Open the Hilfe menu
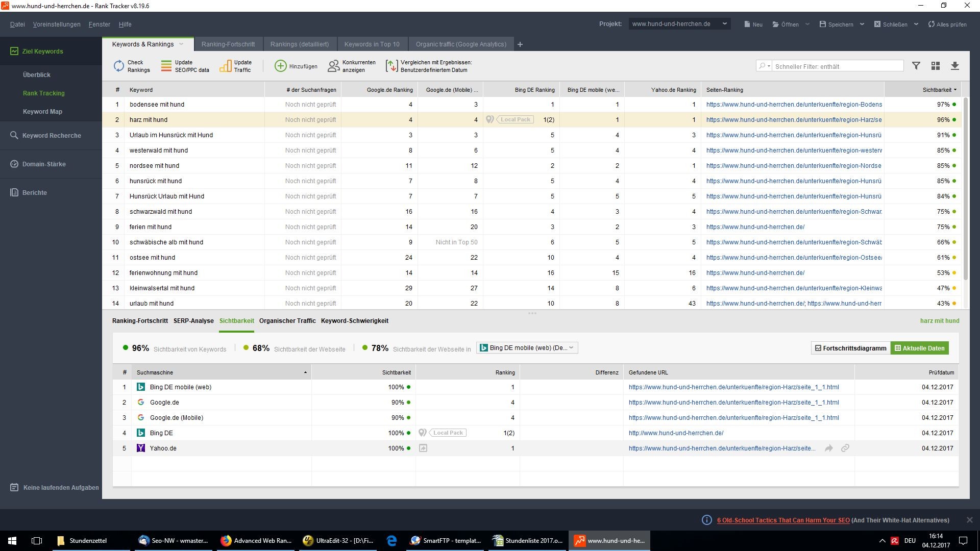 (x=125, y=24)
